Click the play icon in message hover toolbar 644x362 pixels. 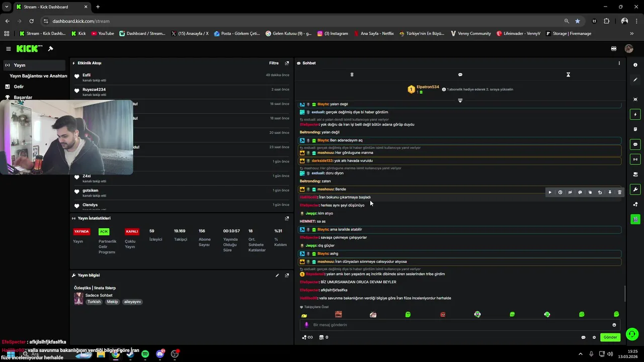tap(550, 192)
